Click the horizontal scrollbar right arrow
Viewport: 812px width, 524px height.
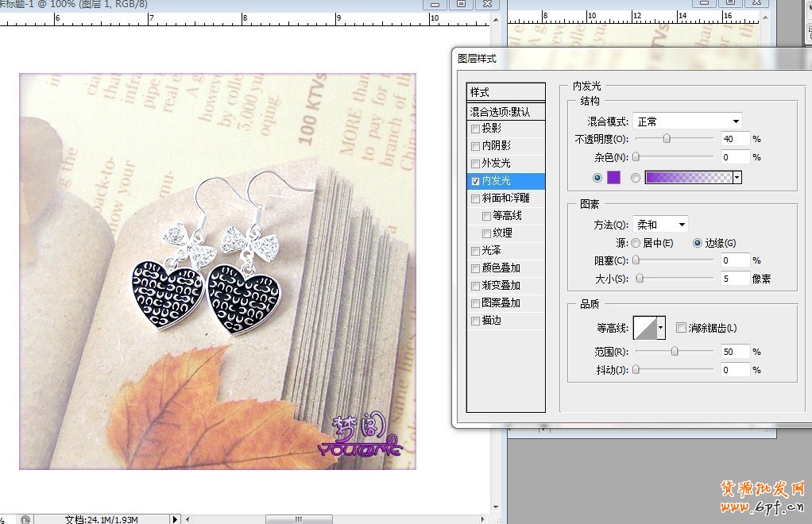click(485, 519)
